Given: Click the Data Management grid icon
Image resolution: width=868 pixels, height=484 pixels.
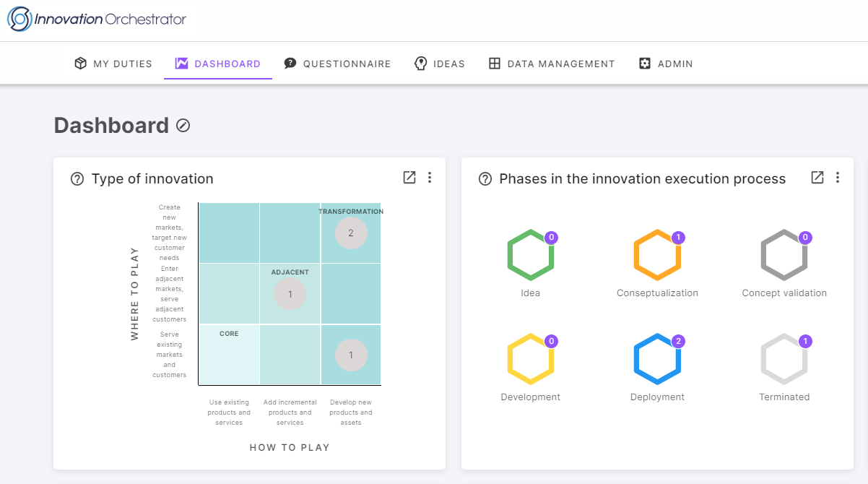Looking at the screenshot, I should [495, 64].
